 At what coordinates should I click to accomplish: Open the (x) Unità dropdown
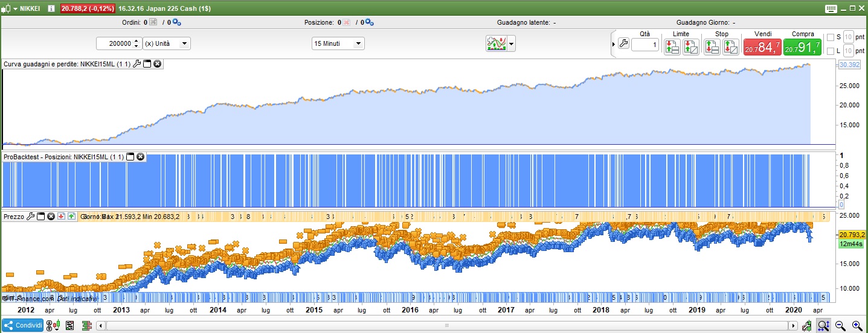coord(167,43)
